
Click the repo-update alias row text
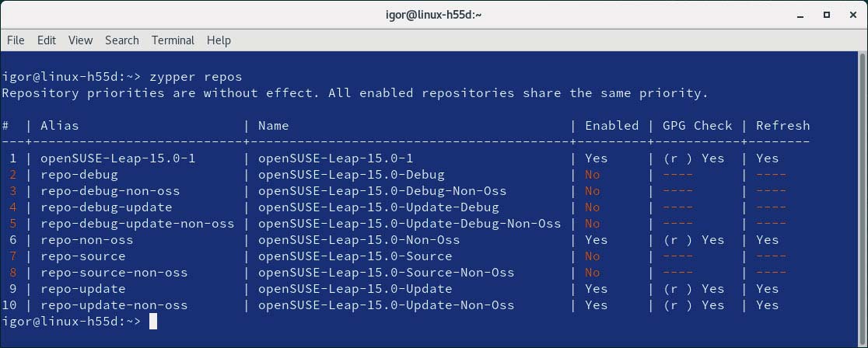point(83,289)
